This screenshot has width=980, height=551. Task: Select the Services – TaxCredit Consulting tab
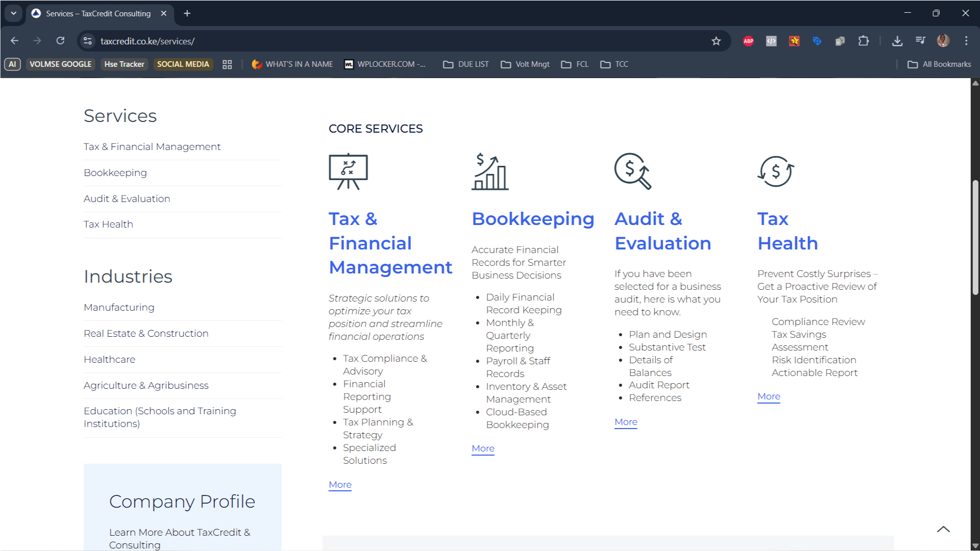(98, 14)
